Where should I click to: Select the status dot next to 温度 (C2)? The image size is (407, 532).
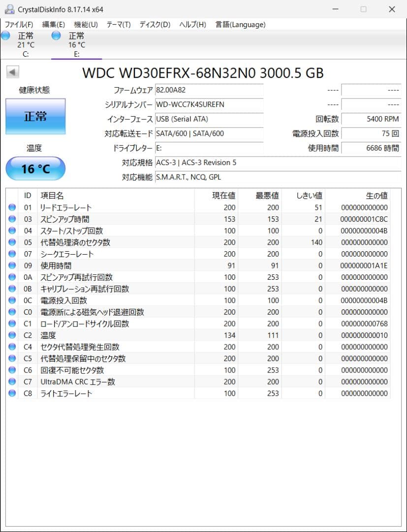pyautogui.click(x=12, y=335)
